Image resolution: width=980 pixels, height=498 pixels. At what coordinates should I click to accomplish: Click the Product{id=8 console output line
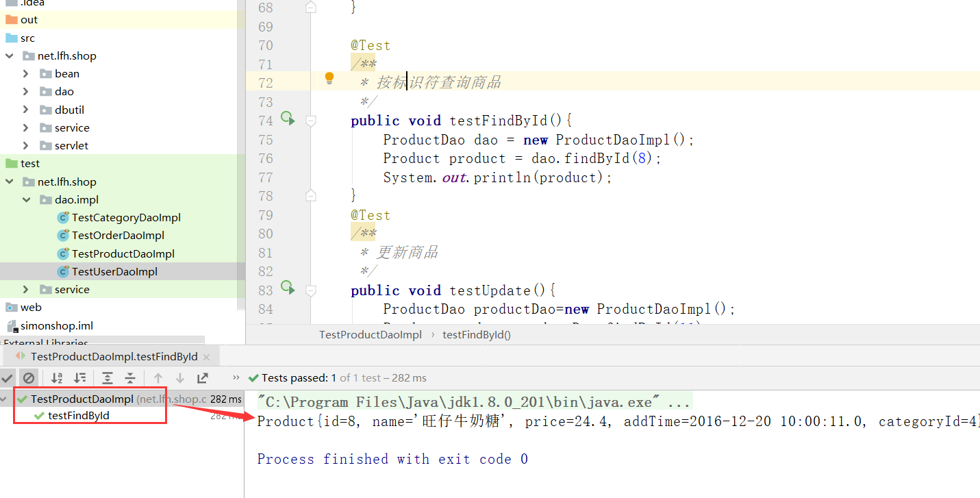tap(618, 421)
